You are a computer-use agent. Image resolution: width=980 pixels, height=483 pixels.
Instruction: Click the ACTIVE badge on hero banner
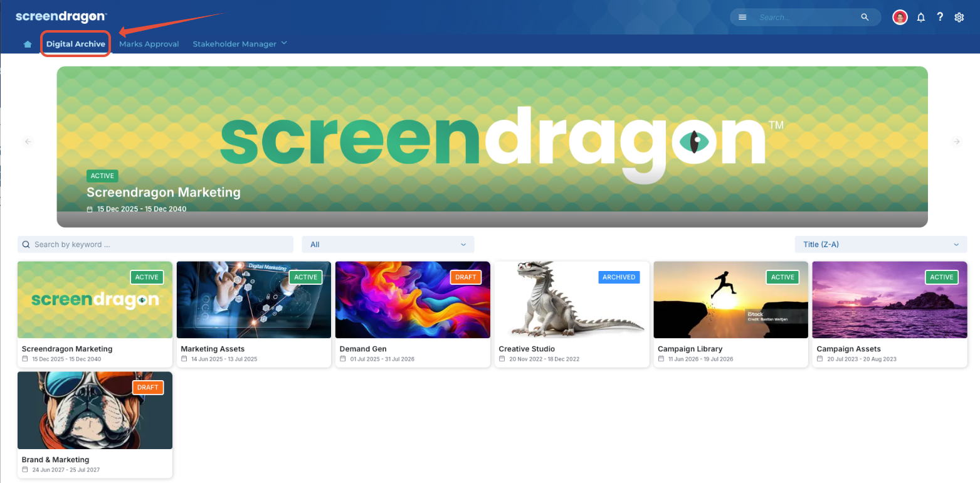[x=102, y=176]
